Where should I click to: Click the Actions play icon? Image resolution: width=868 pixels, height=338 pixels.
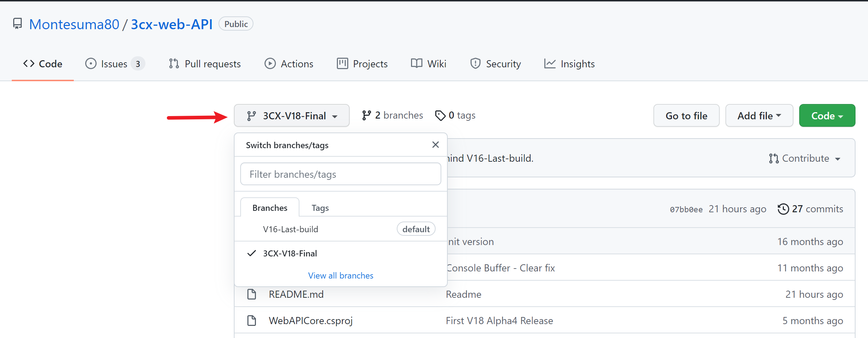coord(270,64)
